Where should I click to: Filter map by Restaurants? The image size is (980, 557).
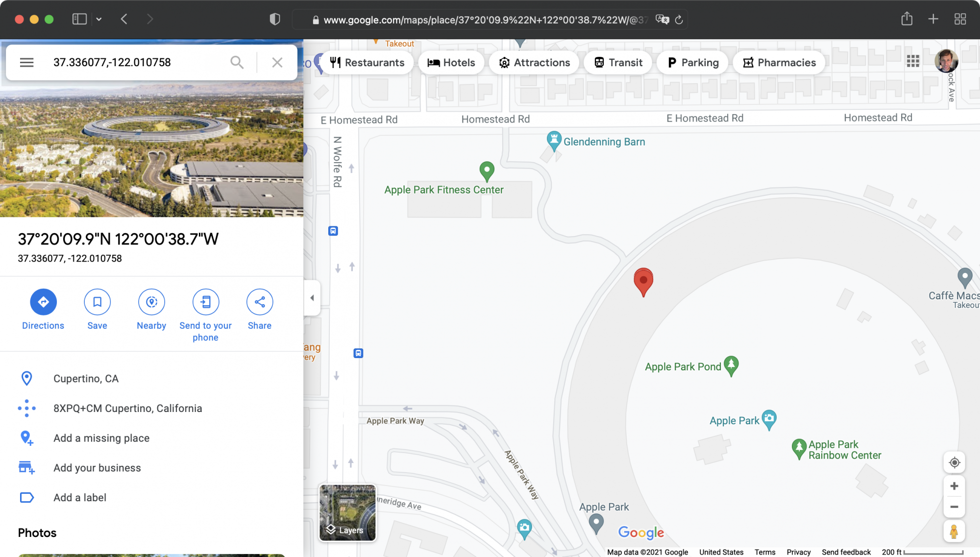367,63
